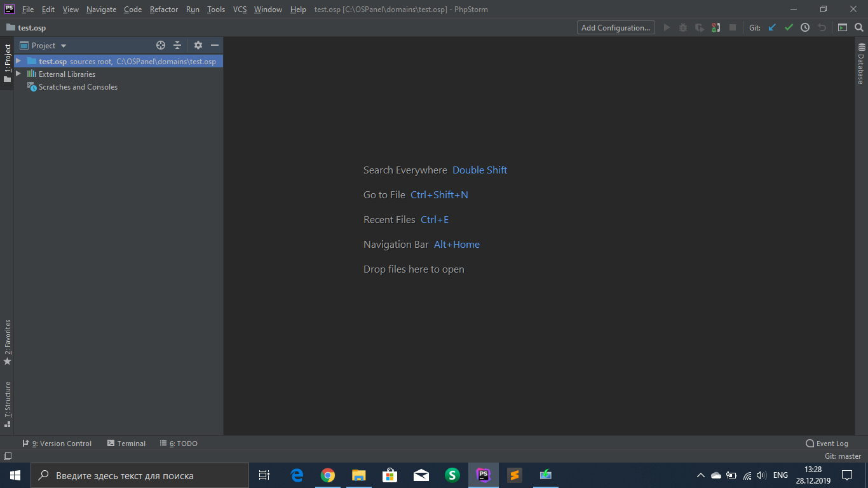Open the Event Log

tap(827, 444)
